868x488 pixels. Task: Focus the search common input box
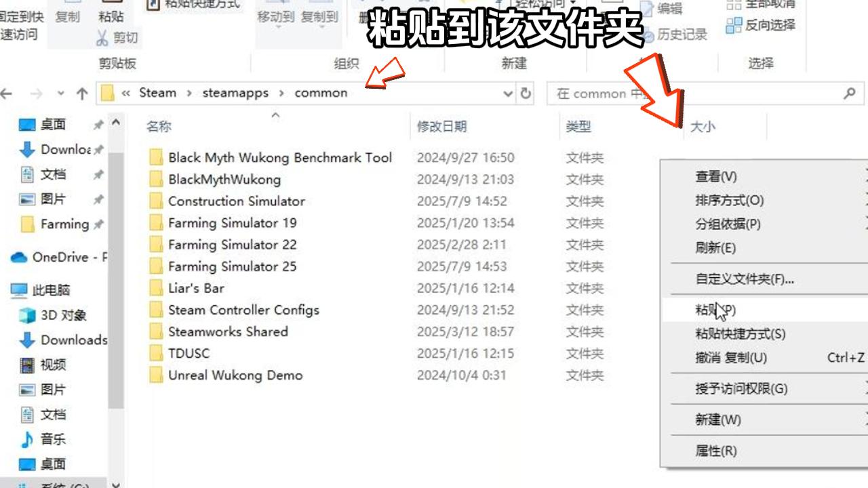(x=705, y=94)
